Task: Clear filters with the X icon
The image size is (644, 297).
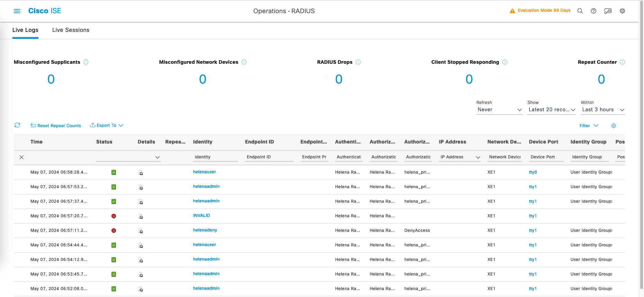Action: (21, 157)
